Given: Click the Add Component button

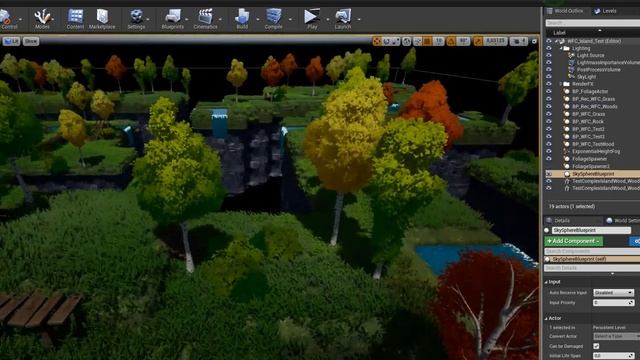Looking at the screenshot, I should click(x=573, y=241).
